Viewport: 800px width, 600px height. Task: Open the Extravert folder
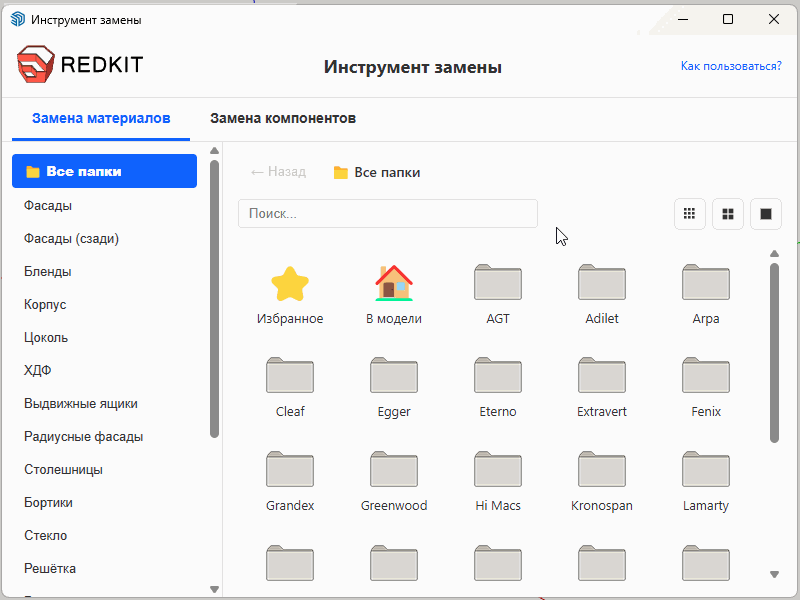(602, 389)
